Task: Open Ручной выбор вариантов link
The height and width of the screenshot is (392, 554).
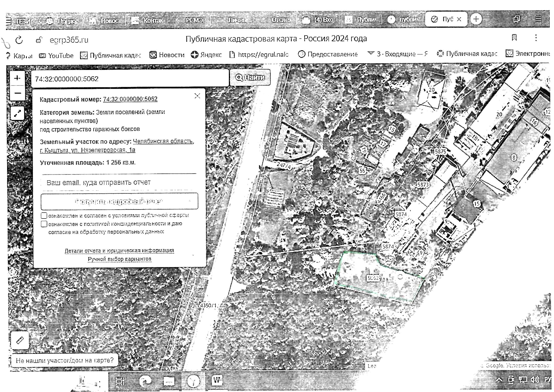Action: coord(119,259)
